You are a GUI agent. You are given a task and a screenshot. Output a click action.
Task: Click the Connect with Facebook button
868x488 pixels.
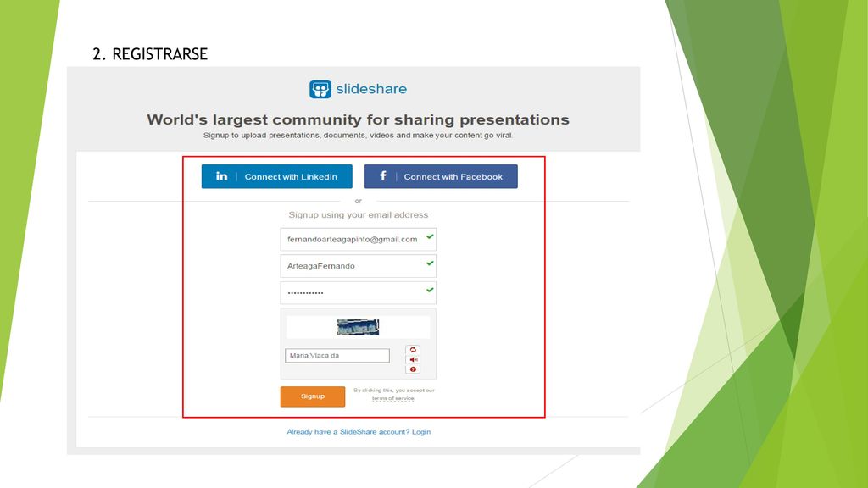[441, 176]
